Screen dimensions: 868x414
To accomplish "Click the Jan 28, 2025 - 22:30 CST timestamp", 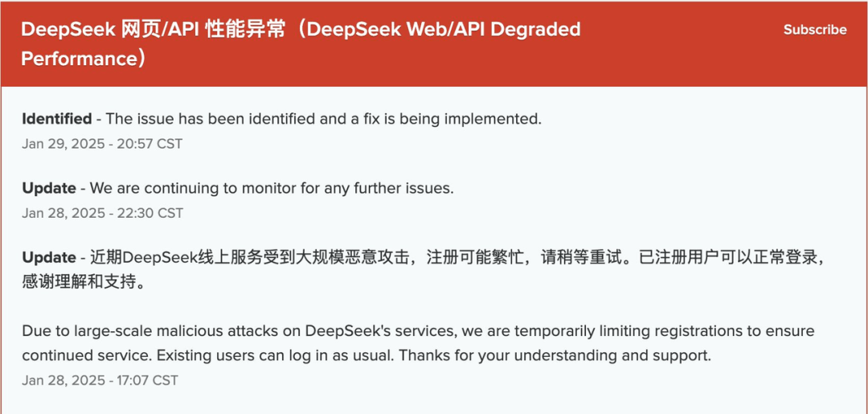I will point(102,213).
